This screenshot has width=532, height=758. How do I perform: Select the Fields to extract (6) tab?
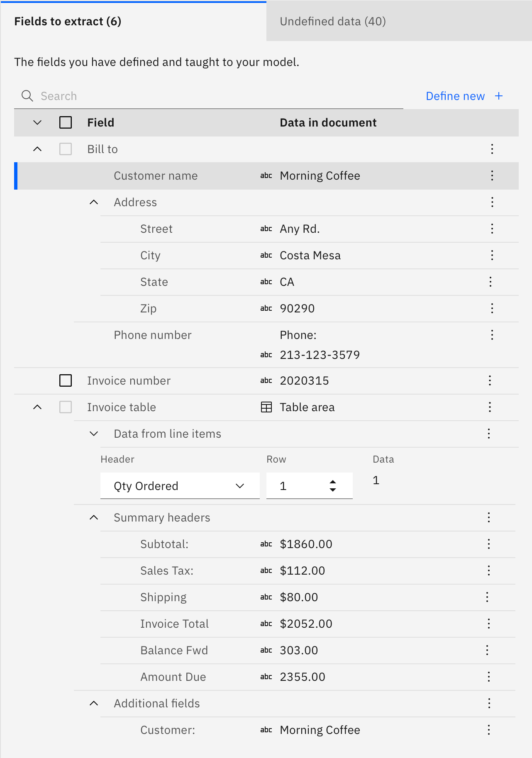point(68,21)
